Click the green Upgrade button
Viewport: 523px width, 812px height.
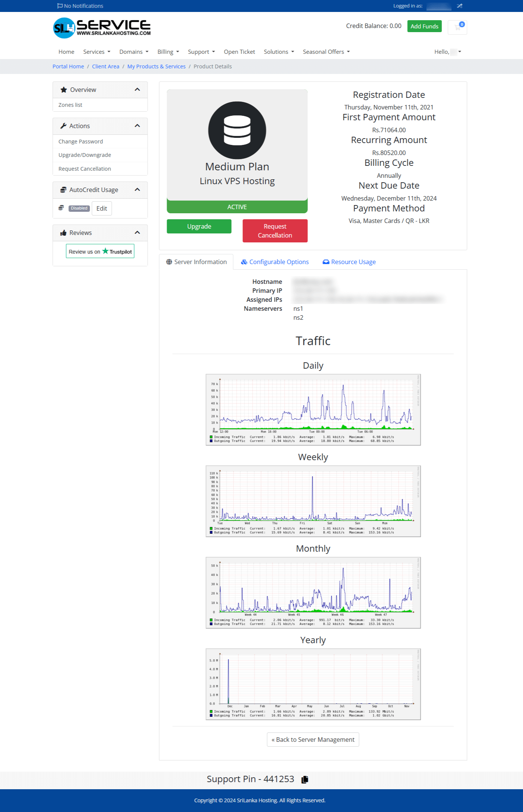point(199,226)
